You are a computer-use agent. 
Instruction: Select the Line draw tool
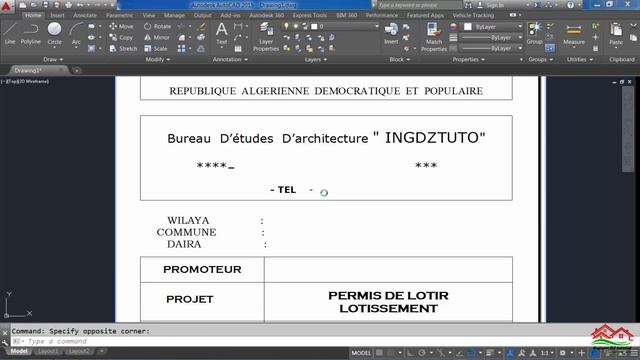10,33
